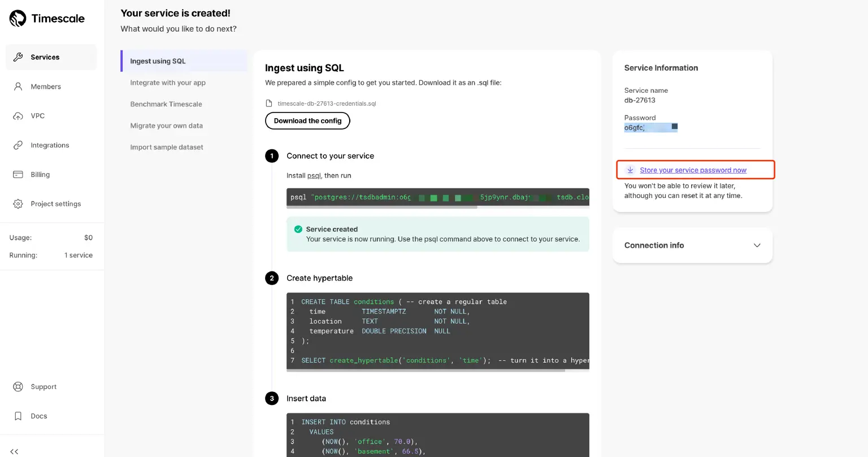The image size is (868, 457).
Task: Collapse the sidebar with double chevron
Action: [x=15, y=451]
